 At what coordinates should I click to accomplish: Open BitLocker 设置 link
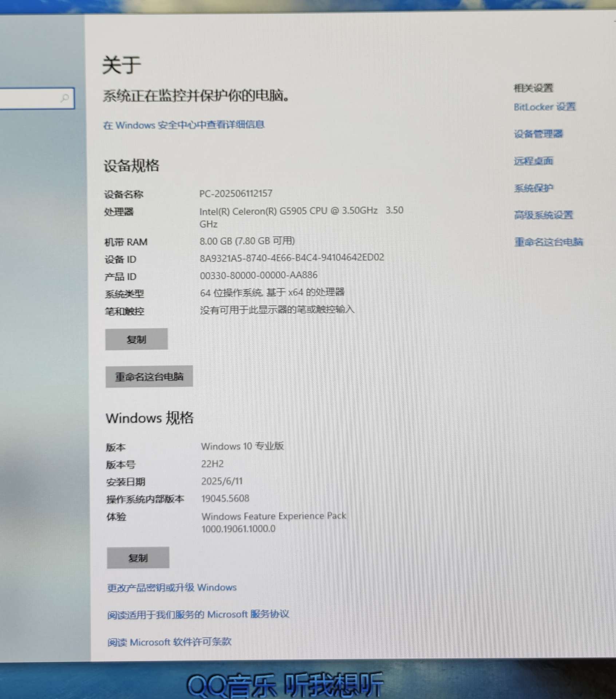tap(545, 107)
